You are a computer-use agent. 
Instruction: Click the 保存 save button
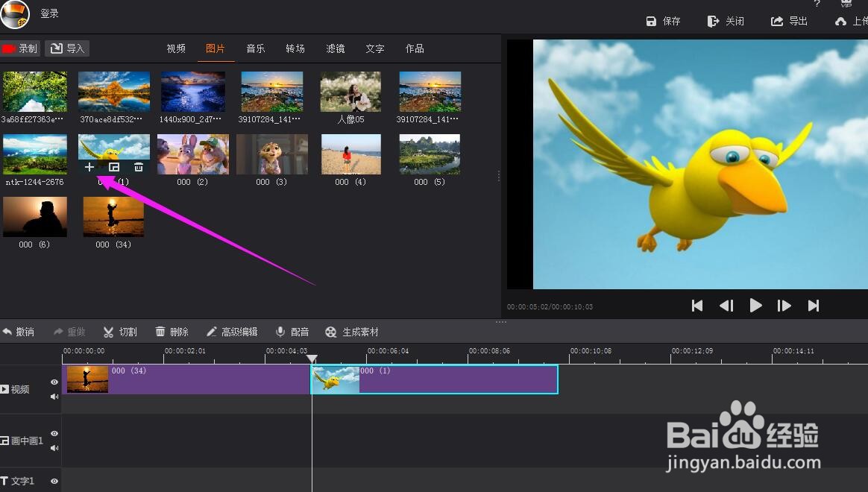click(x=663, y=21)
